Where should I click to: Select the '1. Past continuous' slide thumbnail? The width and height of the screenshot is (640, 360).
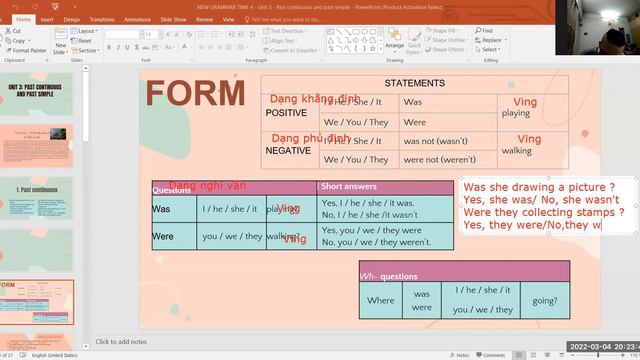[36, 198]
